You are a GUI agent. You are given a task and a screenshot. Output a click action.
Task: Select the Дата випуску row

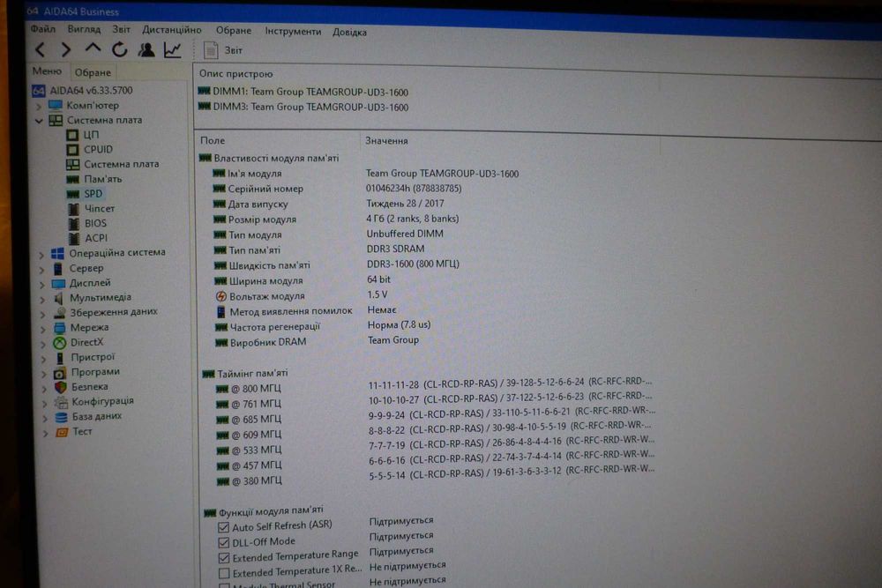pos(328,204)
